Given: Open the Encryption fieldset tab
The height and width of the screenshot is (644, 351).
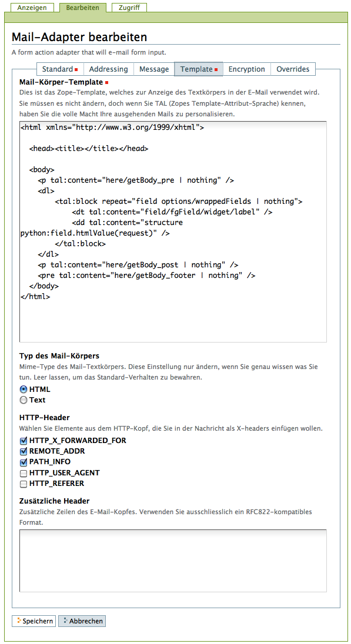Looking at the screenshot, I should coord(246,69).
